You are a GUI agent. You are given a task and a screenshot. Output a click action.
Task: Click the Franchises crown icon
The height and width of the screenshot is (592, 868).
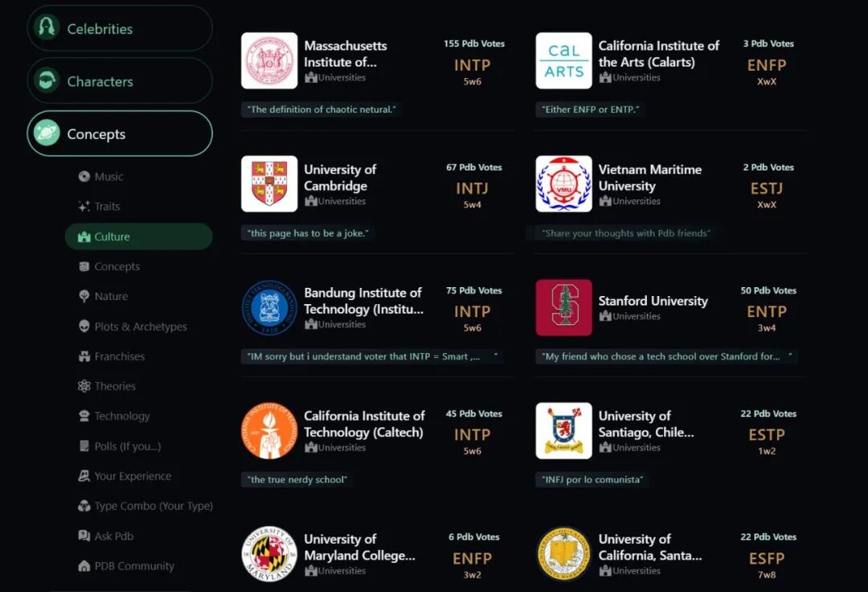84,356
